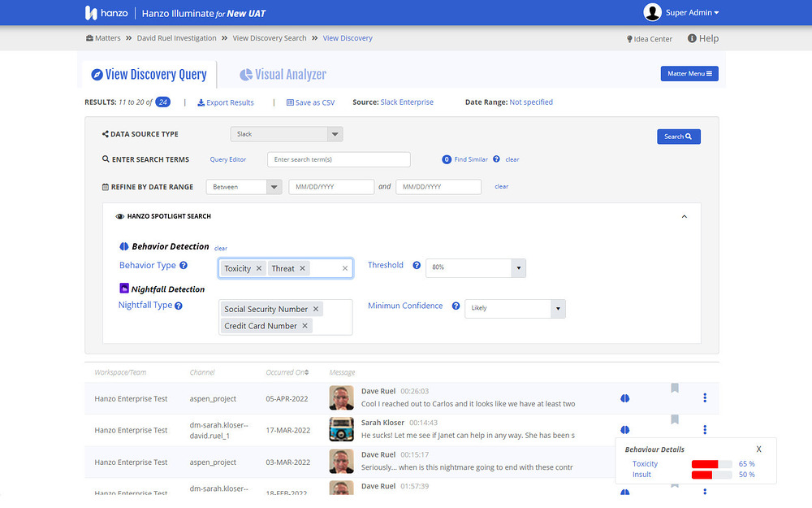The width and height of the screenshot is (812, 508).
Task: Go to Matters breadcrumb
Action: (x=103, y=38)
